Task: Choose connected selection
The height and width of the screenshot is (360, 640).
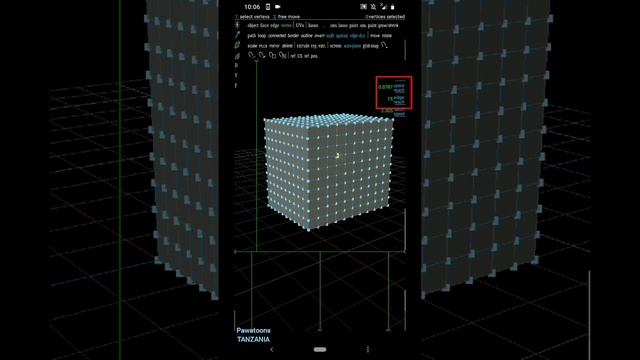Action: click(x=276, y=36)
